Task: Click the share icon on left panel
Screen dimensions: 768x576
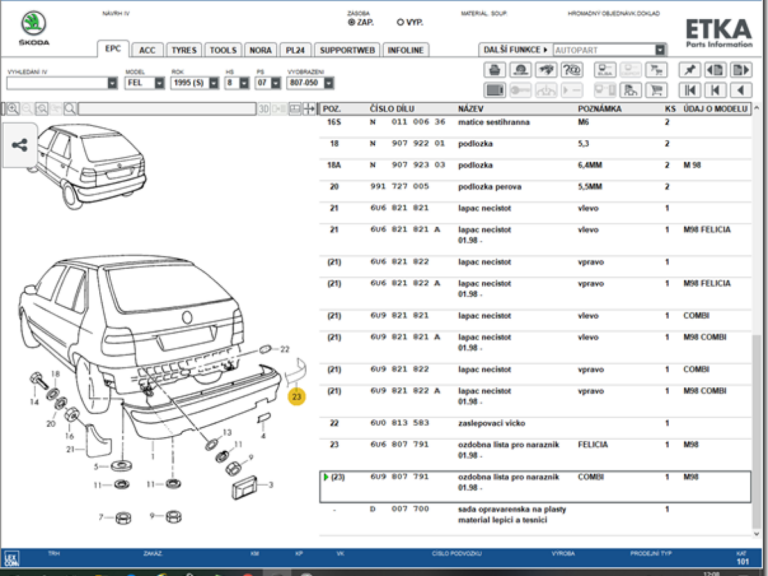Action: click(19, 145)
